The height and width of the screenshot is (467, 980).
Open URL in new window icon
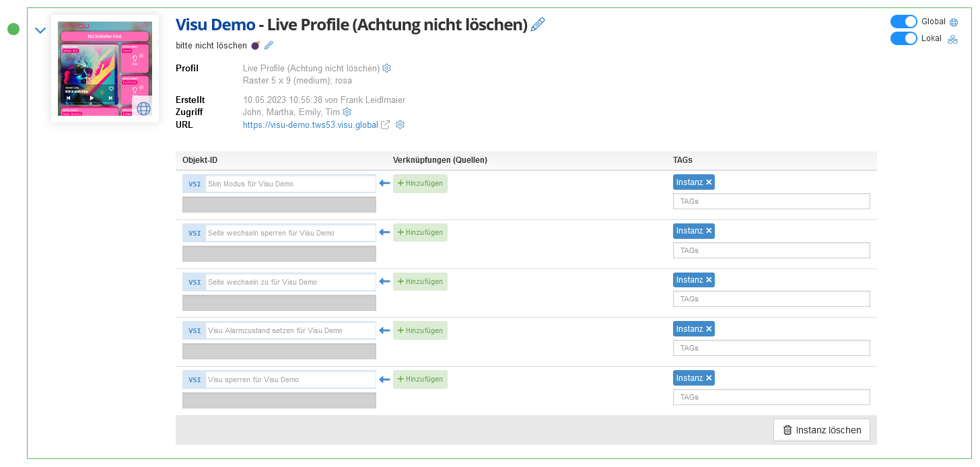click(x=386, y=124)
